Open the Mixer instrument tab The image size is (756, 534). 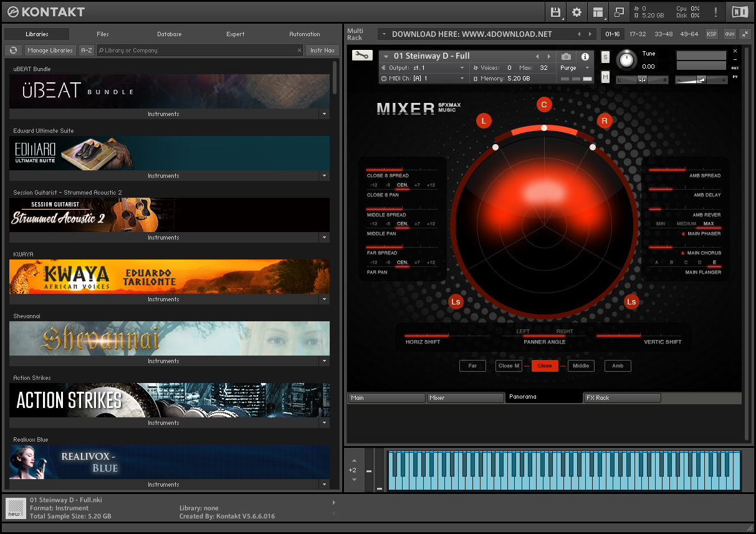(465, 398)
